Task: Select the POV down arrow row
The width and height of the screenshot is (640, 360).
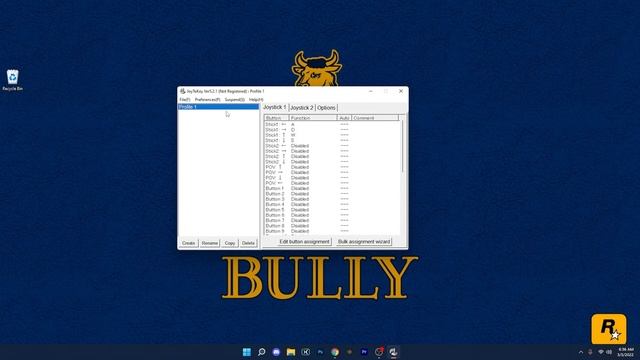Action: pyautogui.click(x=332, y=178)
